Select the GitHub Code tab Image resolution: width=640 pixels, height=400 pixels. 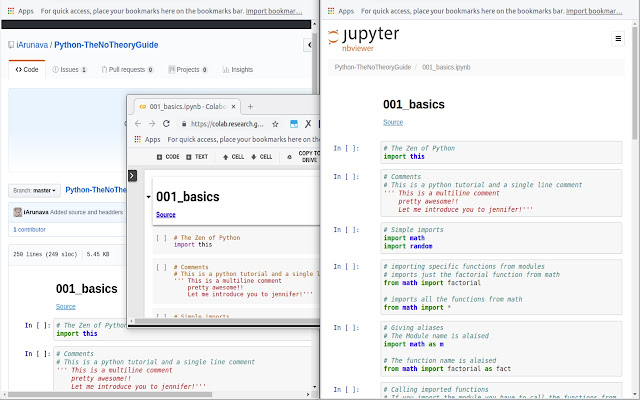pyautogui.click(x=27, y=70)
